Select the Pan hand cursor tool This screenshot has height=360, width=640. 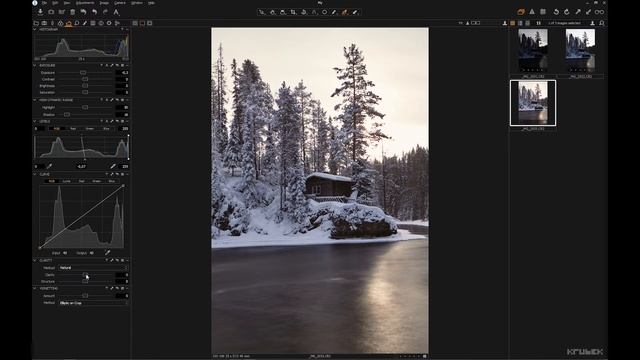272,12
